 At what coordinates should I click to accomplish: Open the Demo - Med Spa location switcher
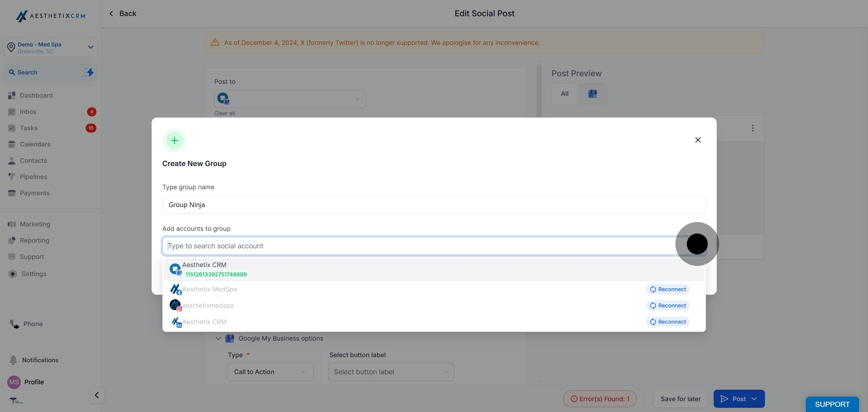51,48
